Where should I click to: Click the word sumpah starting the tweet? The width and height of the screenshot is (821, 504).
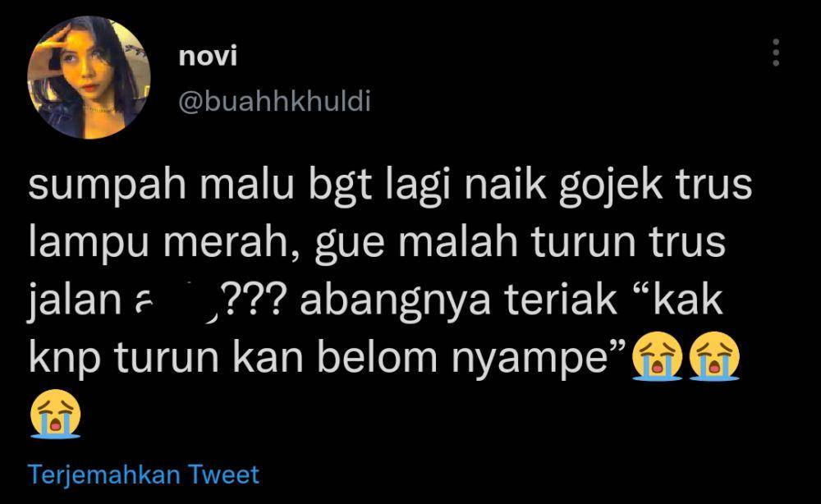[x=108, y=187]
